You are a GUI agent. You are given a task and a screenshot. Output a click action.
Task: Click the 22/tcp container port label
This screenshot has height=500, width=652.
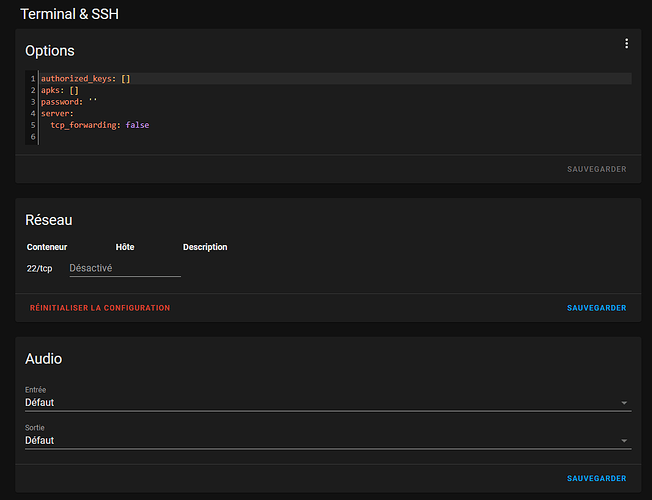click(40, 269)
